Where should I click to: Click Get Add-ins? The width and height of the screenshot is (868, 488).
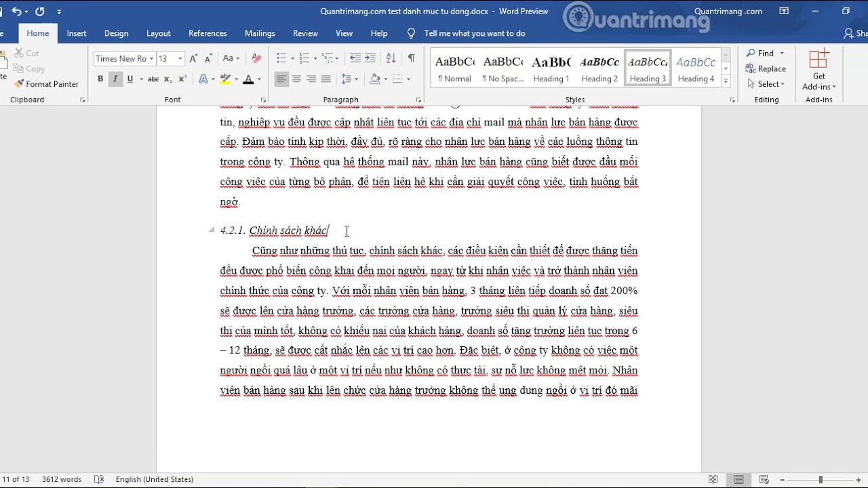click(x=819, y=69)
